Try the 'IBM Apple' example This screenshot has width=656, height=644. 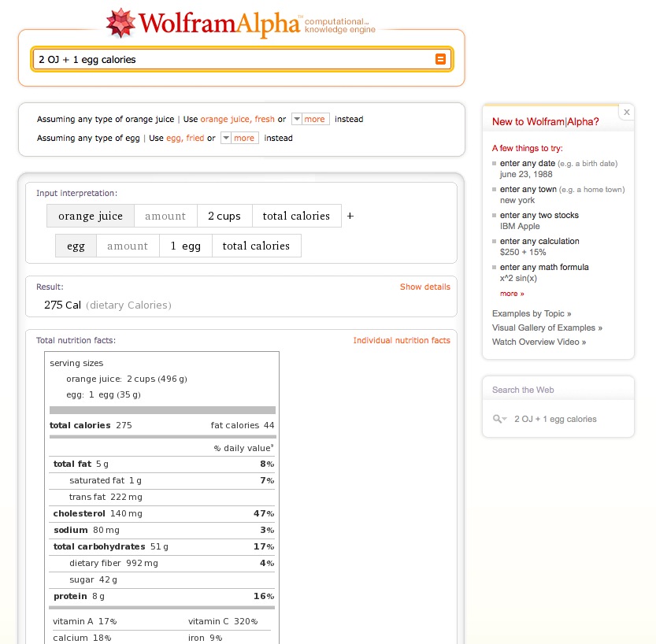(x=520, y=226)
